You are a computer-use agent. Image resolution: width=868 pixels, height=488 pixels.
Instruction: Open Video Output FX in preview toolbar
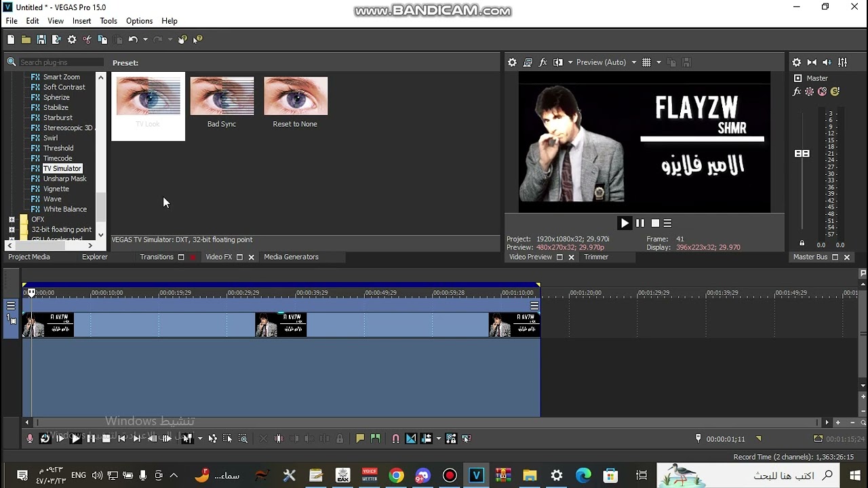(542, 62)
